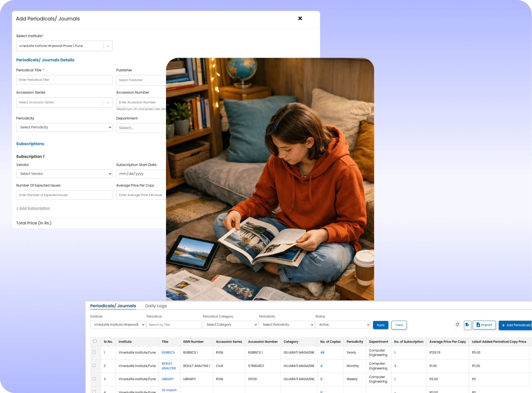Click the Apply filter button
This screenshot has height=393, width=532.
point(380,325)
